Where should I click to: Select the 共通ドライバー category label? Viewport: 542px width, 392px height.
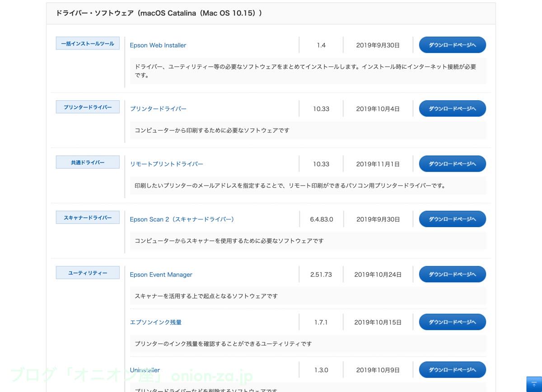(x=88, y=163)
